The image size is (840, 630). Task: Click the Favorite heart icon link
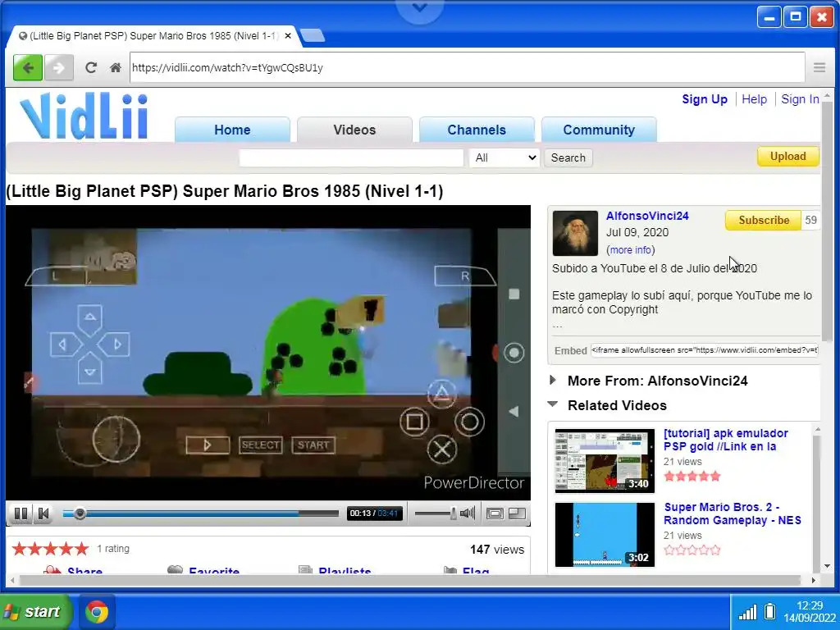[x=203, y=571]
